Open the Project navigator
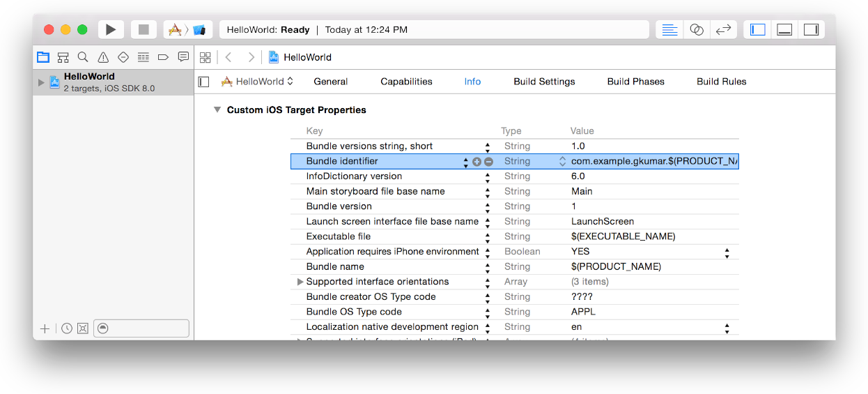868x394 pixels. (x=43, y=57)
